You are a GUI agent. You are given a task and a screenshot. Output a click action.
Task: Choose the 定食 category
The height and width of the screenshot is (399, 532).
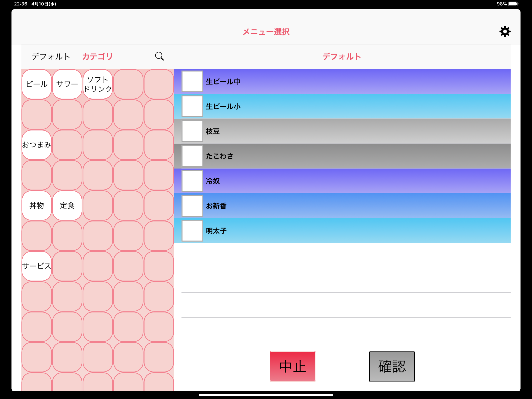pyautogui.click(x=67, y=205)
